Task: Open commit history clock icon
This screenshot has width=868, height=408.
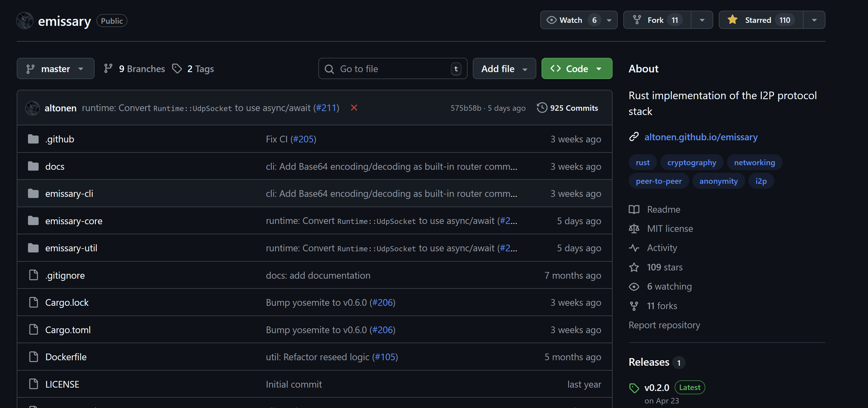Action: [x=542, y=108]
